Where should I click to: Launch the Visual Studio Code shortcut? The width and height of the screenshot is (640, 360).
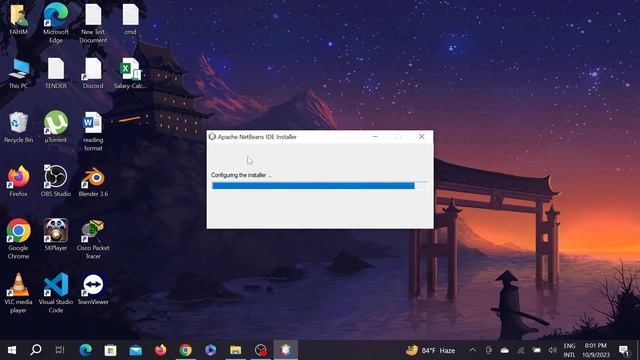[56, 293]
